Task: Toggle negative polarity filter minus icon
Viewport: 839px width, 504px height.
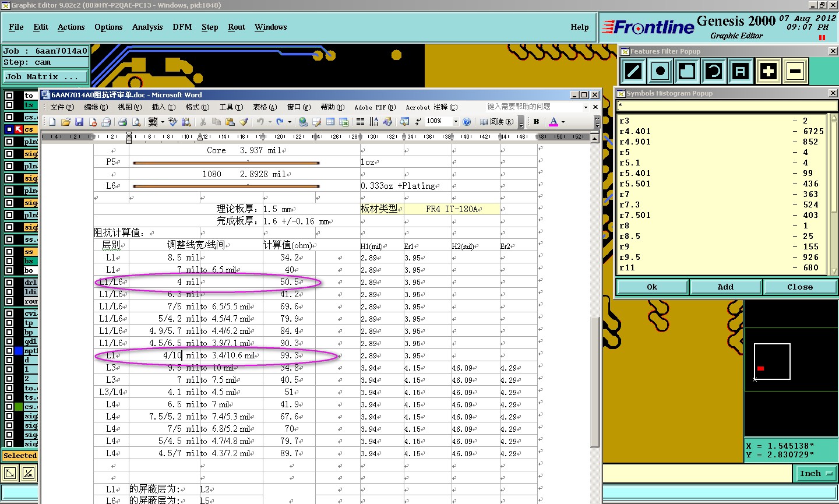Action: [x=795, y=72]
